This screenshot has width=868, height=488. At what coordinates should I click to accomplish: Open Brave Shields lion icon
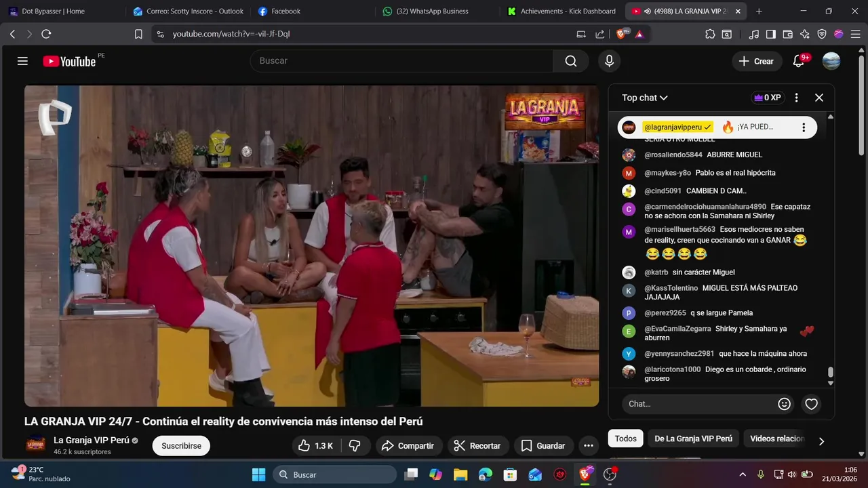pos(622,34)
